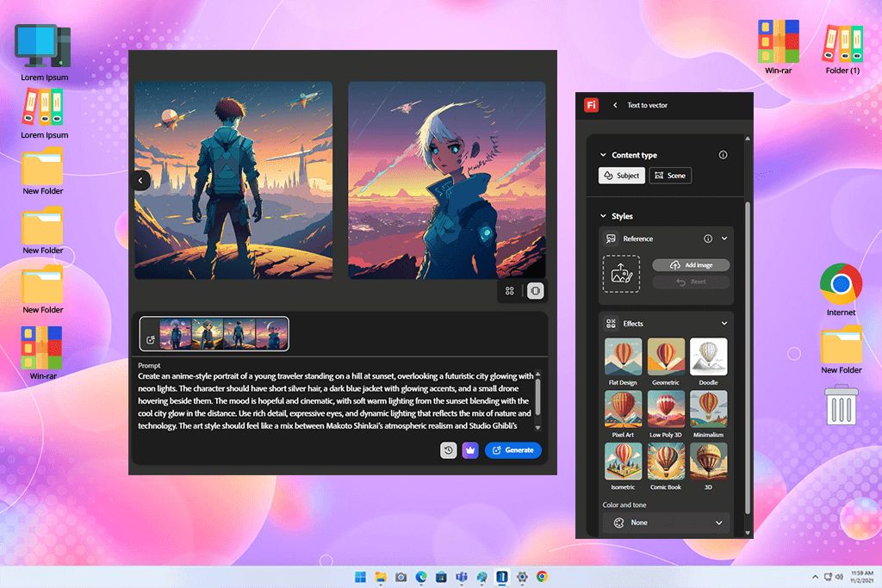Viewport: 882px width, 588px height.
Task: Collapse the Effects panel chevron
Action: click(x=724, y=323)
